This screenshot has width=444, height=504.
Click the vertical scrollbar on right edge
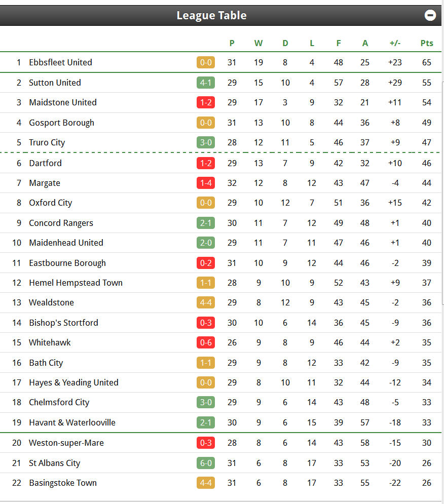pyautogui.click(x=442, y=193)
